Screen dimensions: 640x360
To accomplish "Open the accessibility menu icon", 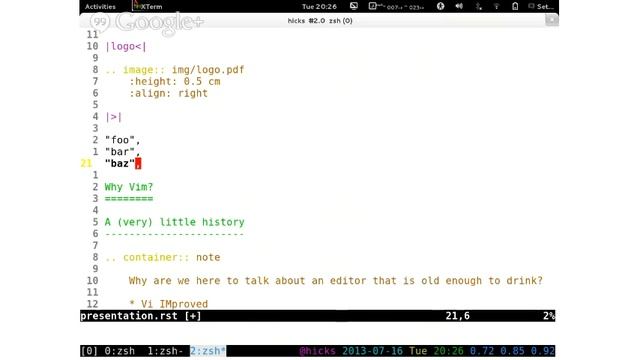I will (440, 6).
